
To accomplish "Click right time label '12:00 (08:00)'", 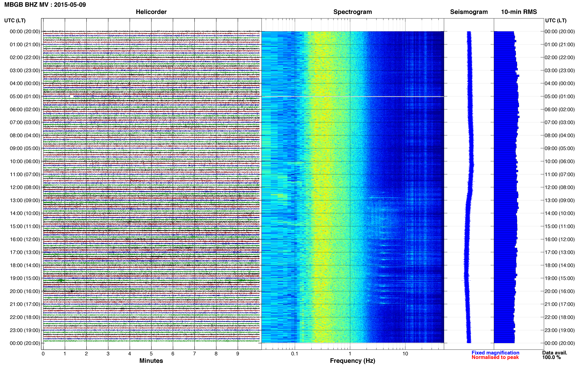I will click(560, 187).
